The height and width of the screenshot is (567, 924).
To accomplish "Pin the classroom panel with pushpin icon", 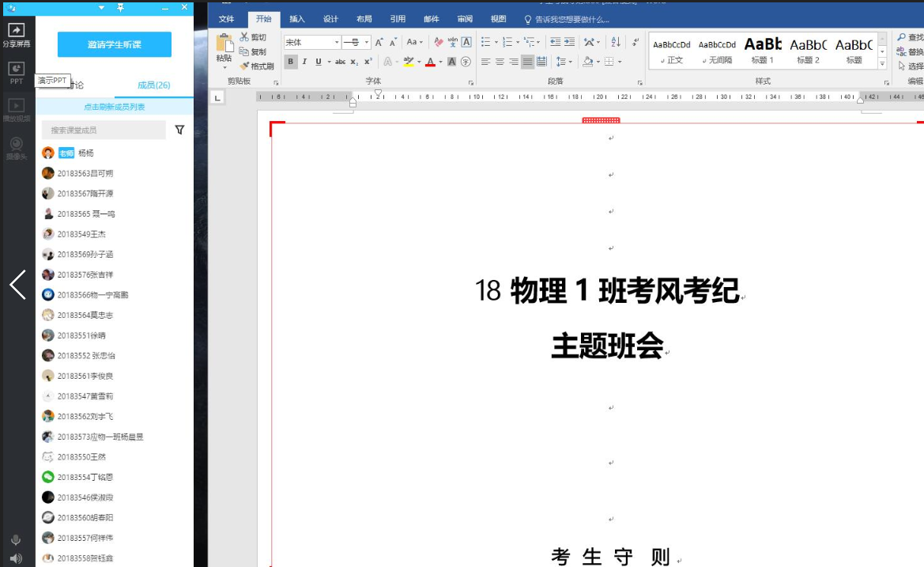I will pyautogui.click(x=120, y=7).
